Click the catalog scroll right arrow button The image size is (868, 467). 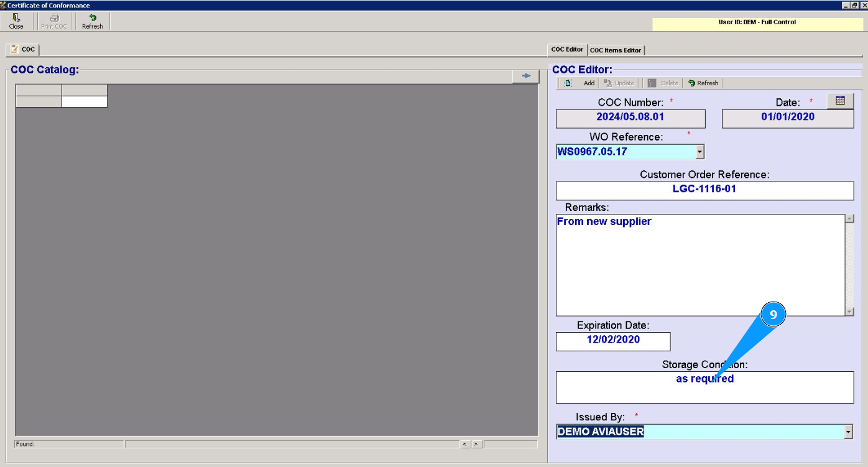pos(476,444)
